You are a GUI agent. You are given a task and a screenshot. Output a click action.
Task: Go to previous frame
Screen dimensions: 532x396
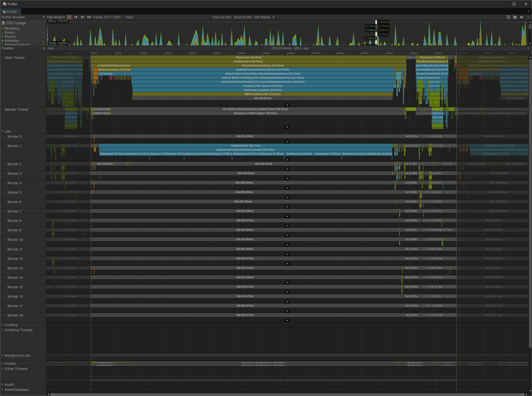coord(76,17)
